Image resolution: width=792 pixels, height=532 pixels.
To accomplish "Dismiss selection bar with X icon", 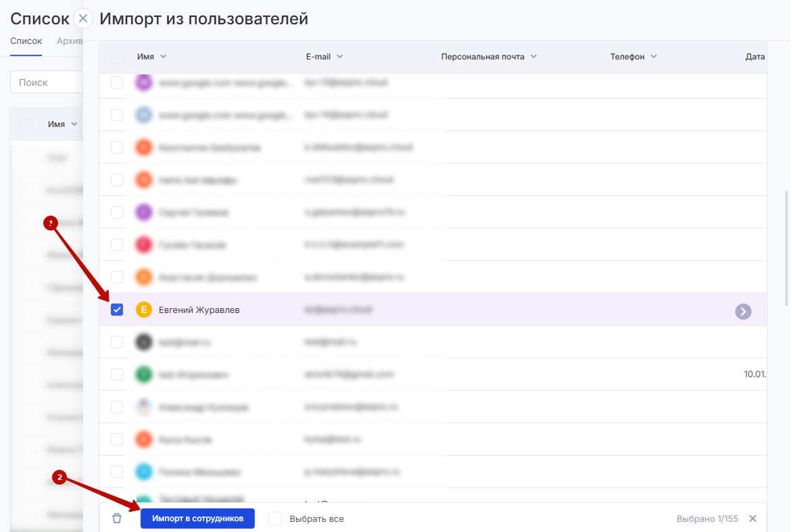I will click(753, 518).
